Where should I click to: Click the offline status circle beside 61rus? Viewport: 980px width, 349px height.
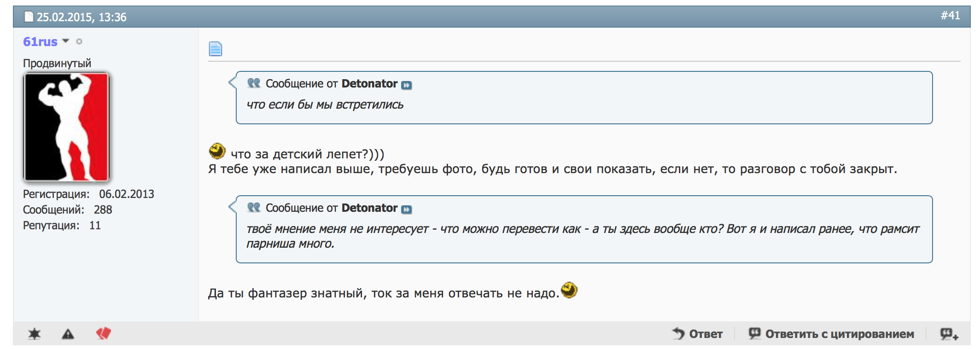click(x=79, y=41)
